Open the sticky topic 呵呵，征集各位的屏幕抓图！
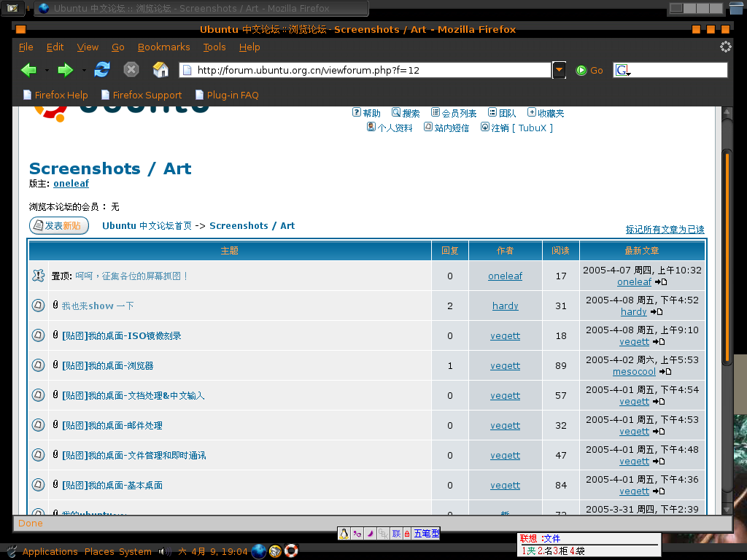747x560 pixels. pos(131,276)
